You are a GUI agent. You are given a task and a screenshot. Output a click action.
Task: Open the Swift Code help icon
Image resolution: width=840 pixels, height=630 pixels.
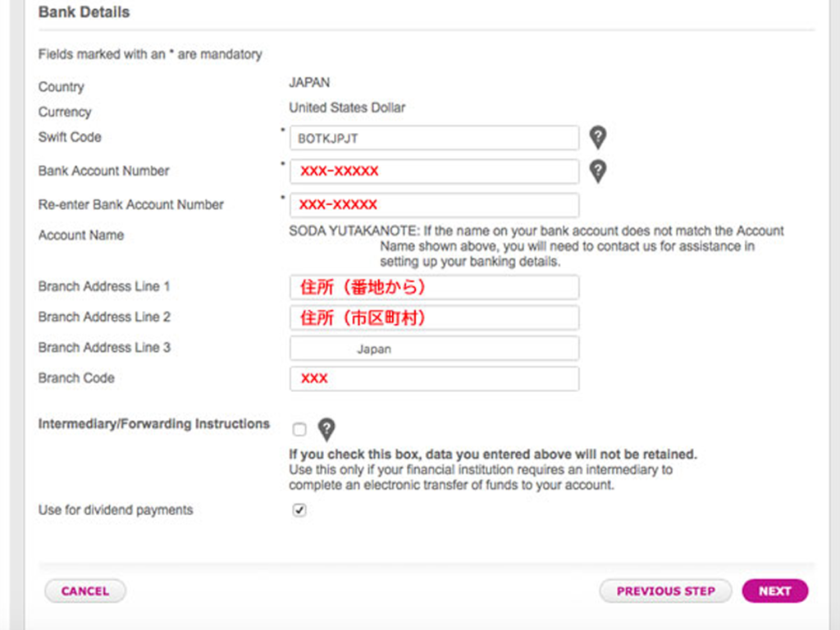click(598, 137)
